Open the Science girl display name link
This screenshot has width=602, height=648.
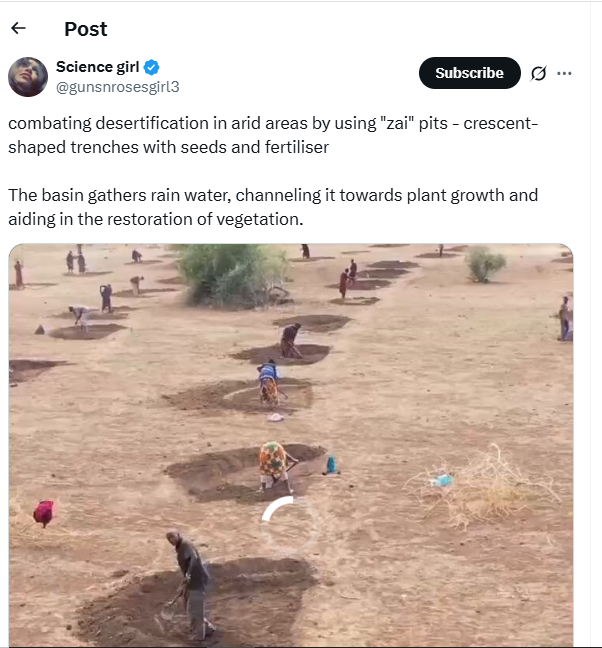[97, 68]
